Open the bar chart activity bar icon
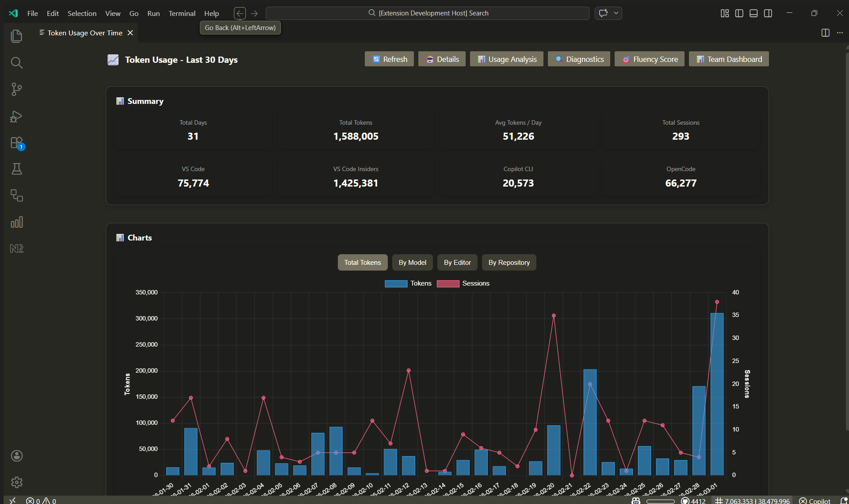 (x=16, y=222)
